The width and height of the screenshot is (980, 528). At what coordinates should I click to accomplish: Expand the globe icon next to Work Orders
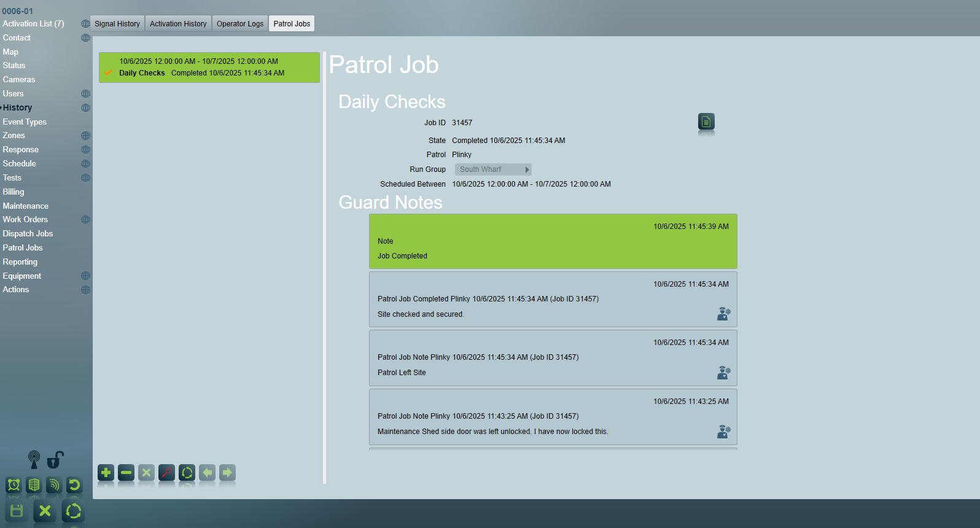pos(85,220)
